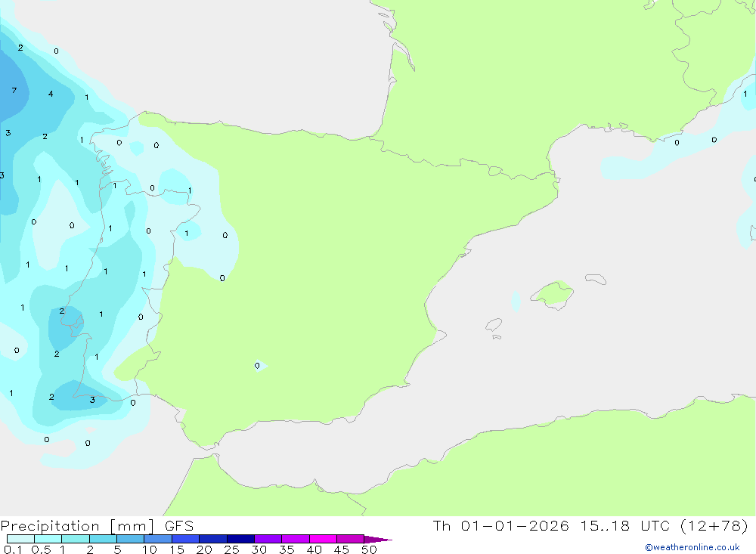Select the 25–30 mm navy legend swatch
The height and width of the screenshot is (554, 756).
point(240,539)
